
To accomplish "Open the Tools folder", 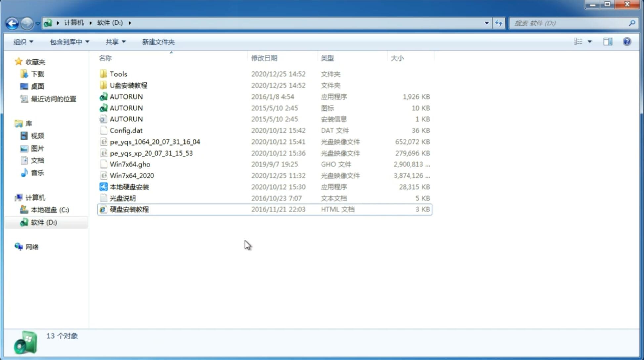I will (118, 74).
